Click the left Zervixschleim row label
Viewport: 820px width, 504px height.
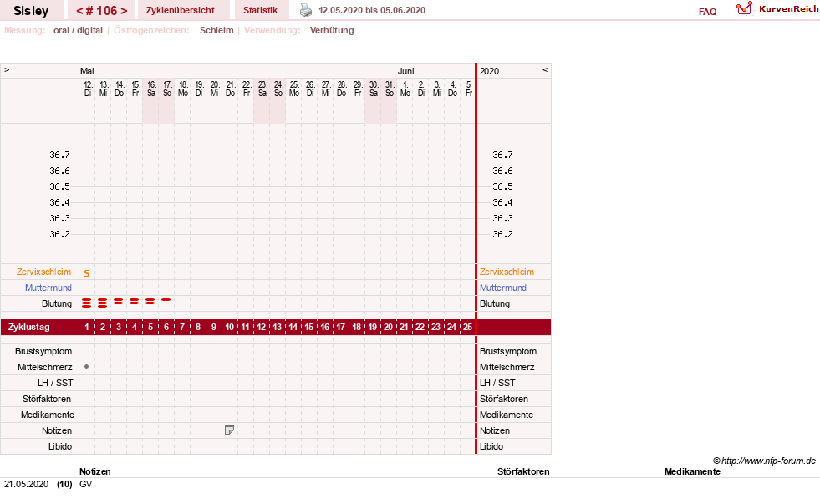click(x=44, y=272)
